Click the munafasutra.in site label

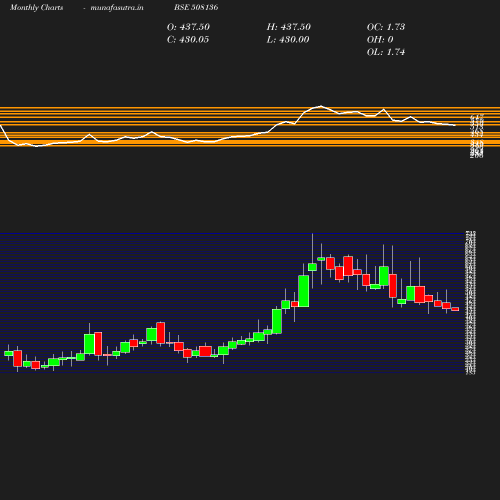click(117, 8)
